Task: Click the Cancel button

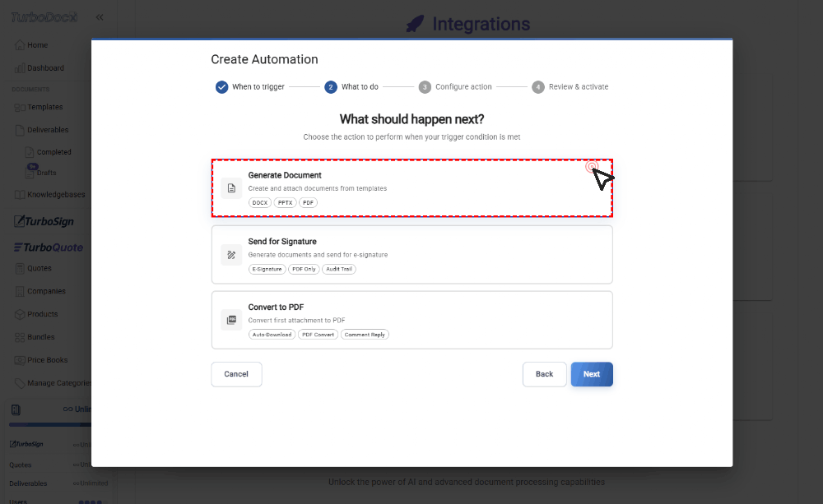Action: (236, 374)
